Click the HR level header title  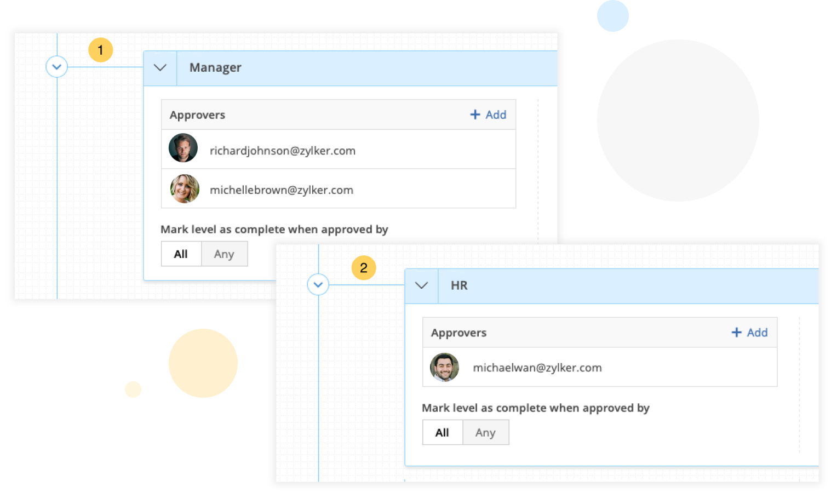pos(459,285)
